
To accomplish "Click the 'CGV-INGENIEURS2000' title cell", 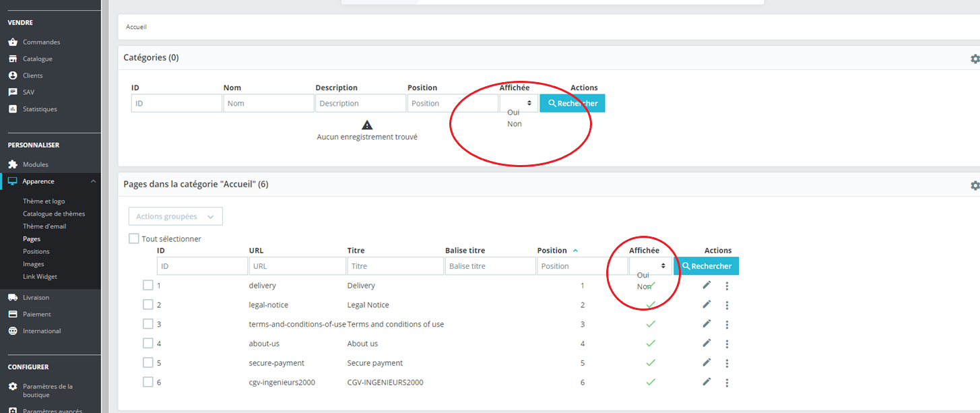I will click(x=385, y=382).
